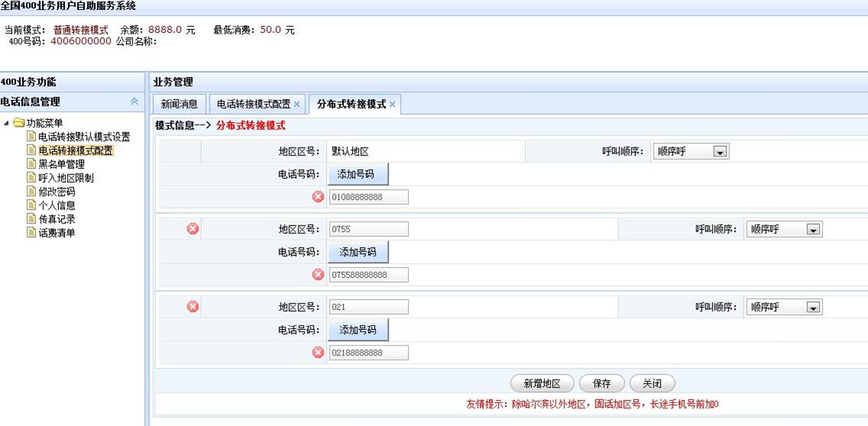The height and width of the screenshot is (426, 868).
Task: Remove the 021 region block via red X
Action: 193,307
